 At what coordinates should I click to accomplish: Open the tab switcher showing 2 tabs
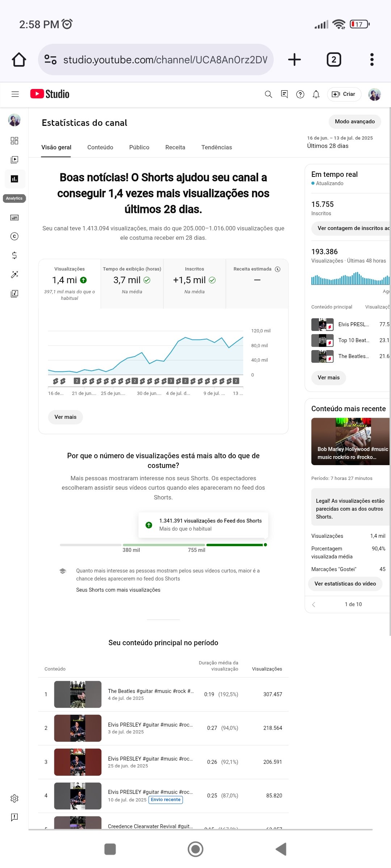tap(334, 59)
